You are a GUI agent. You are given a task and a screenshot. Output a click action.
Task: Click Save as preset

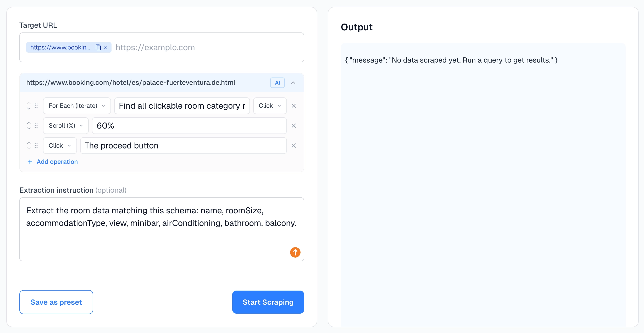[56, 302]
